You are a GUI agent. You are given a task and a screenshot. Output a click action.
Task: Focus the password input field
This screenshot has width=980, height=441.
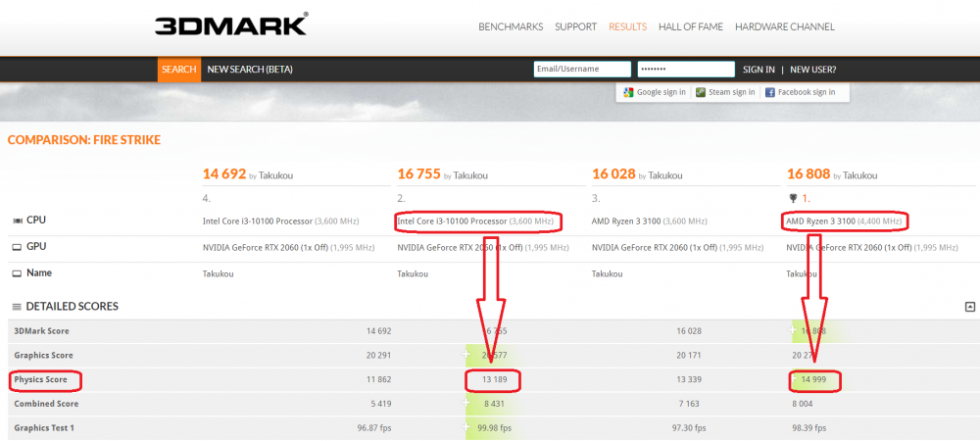pos(686,70)
